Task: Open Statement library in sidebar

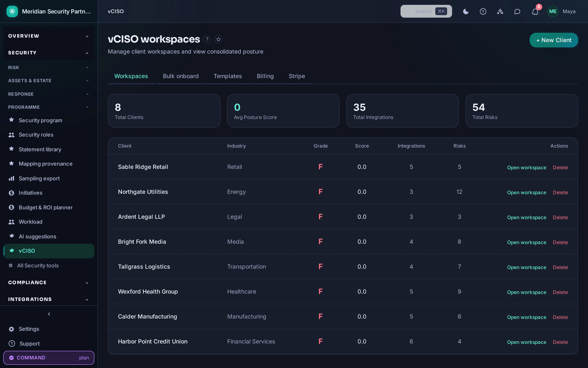Action: [49, 149]
